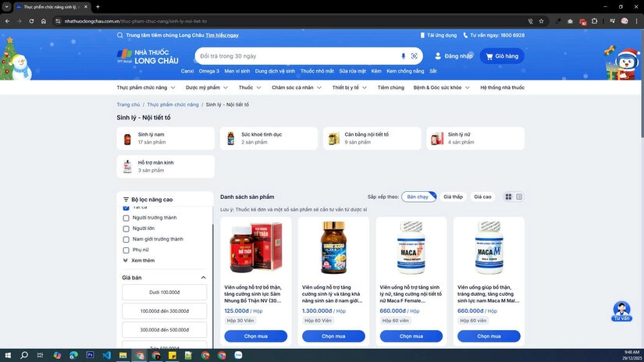Expand Thực phẩm chức năng menu
The width and height of the screenshot is (644, 362).
pyautogui.click(x=146, y=87)
